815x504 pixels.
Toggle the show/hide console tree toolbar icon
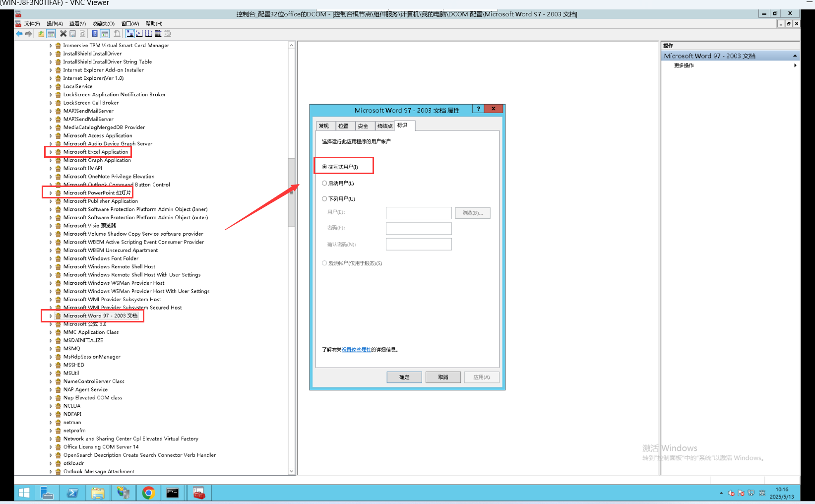click(51, 34)
